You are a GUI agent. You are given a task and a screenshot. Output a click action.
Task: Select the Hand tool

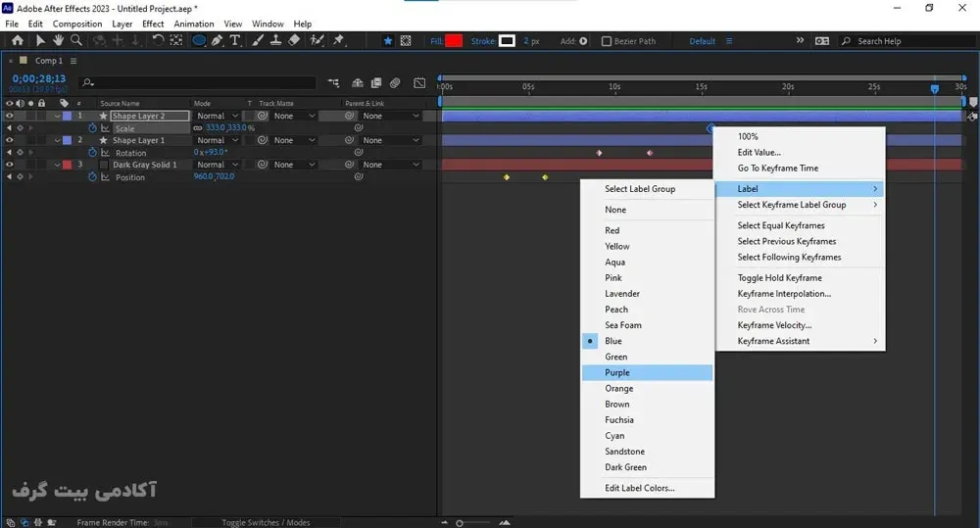(x=58, y=40)
